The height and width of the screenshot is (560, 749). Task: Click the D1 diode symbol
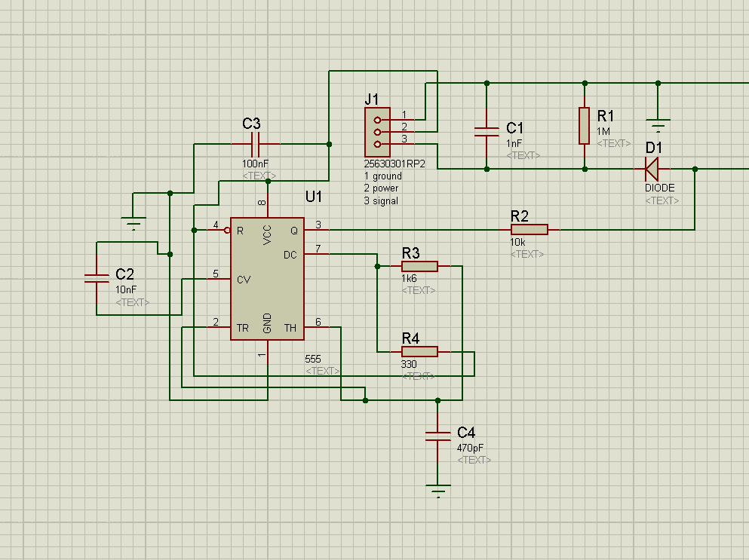[x=653, y=167]
